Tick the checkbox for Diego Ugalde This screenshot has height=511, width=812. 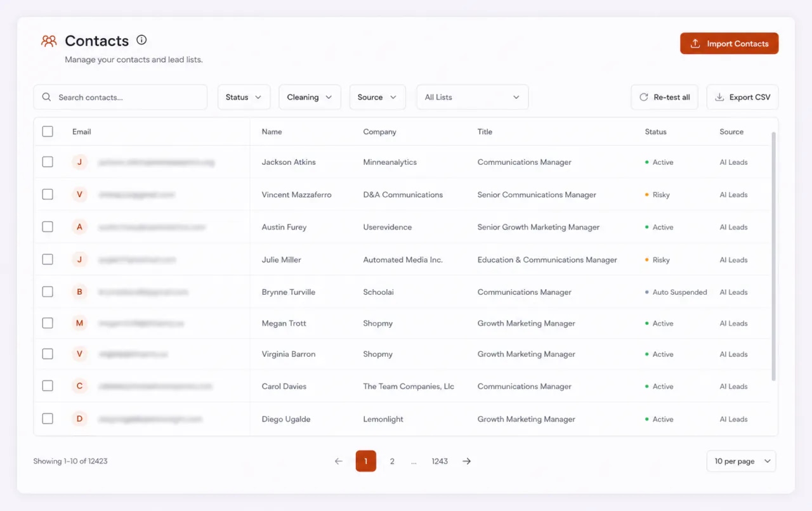(x=48, y=418)
